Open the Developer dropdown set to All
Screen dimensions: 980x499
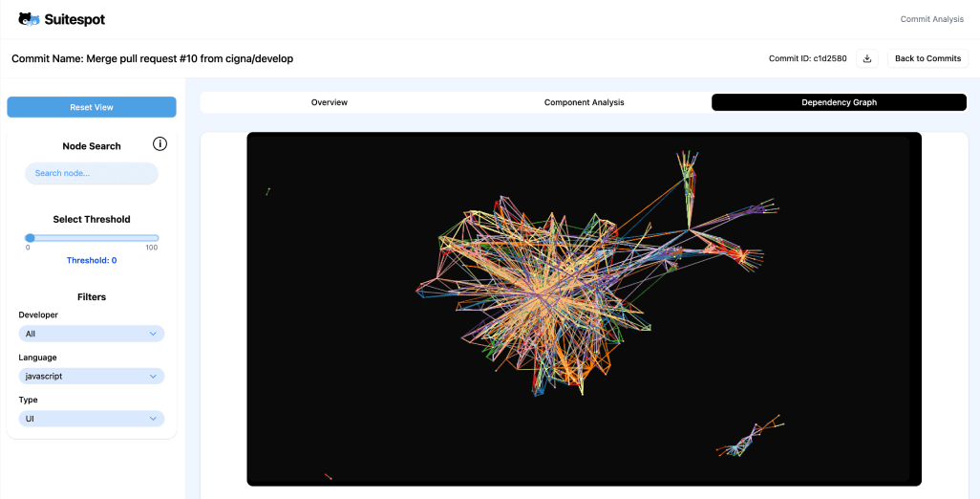click(92, 334)
